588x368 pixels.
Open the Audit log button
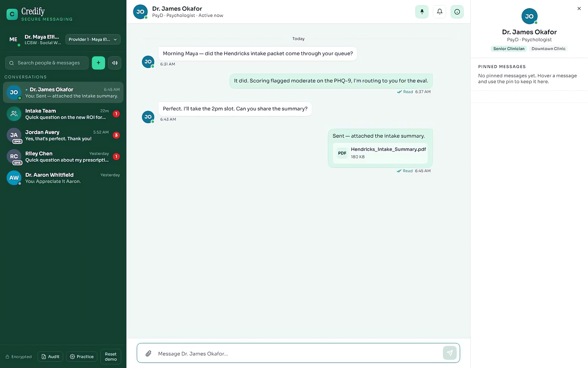point(50,357)
